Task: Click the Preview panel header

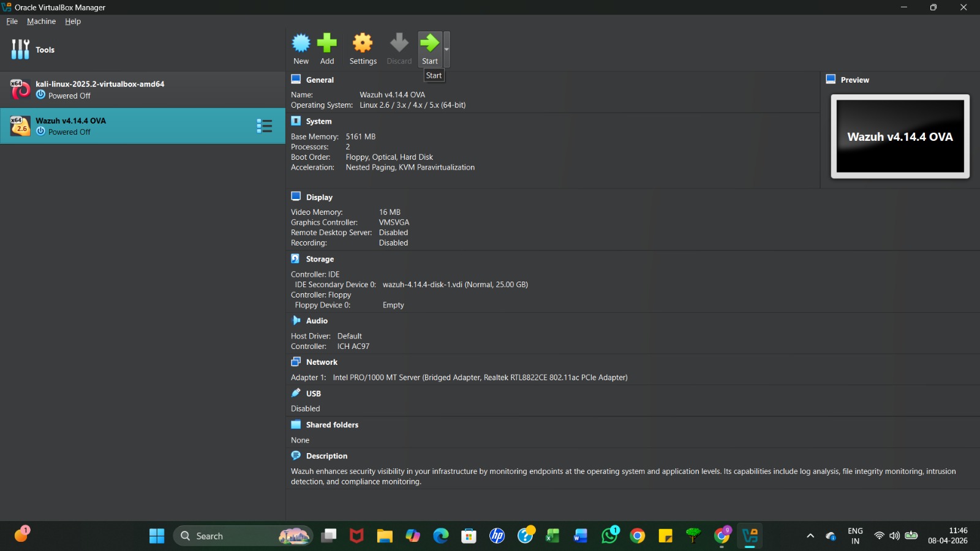Action: tap(854, 80)
